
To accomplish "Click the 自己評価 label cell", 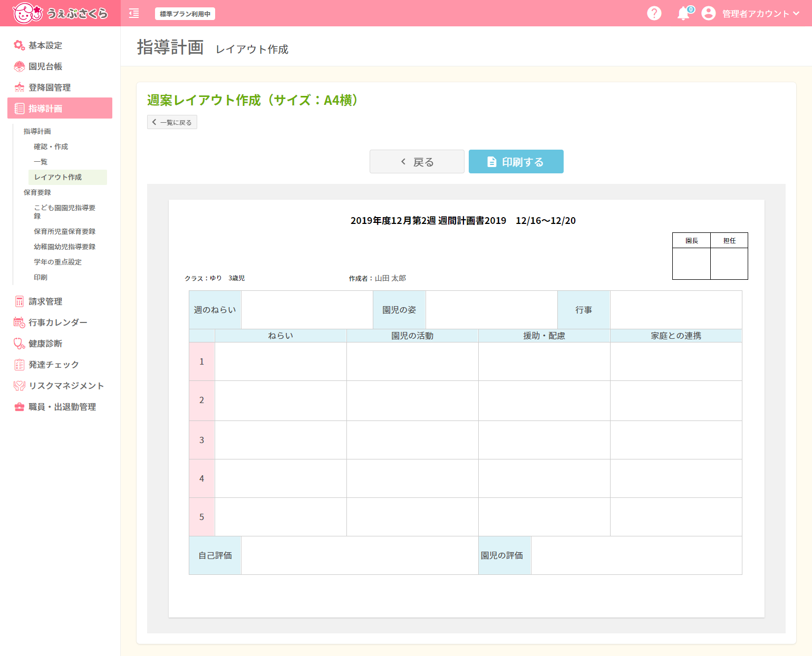I will pos(215,555).
